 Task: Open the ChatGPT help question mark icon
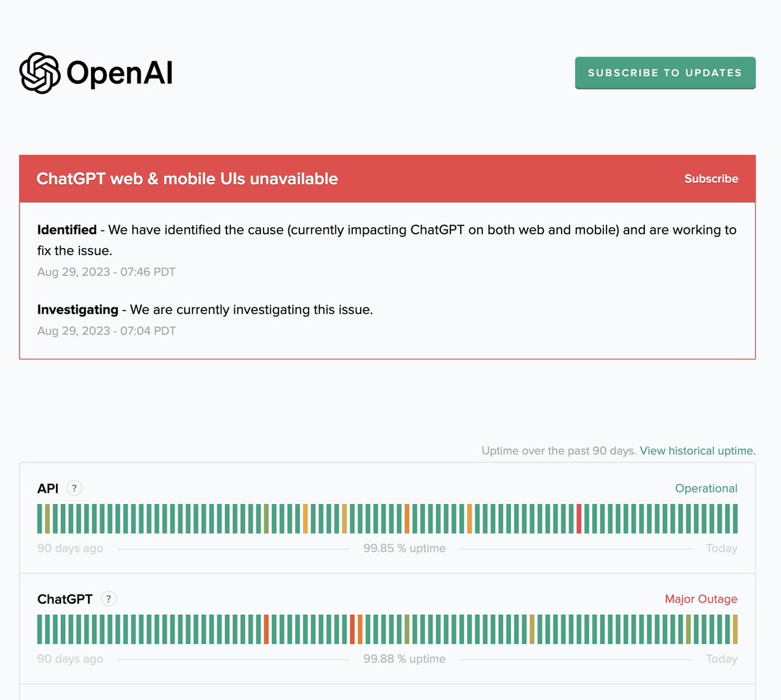pos(109,599)
